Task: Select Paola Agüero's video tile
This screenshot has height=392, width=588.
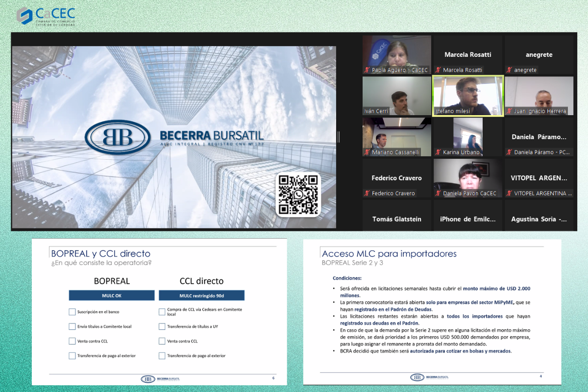Action: 397,54
